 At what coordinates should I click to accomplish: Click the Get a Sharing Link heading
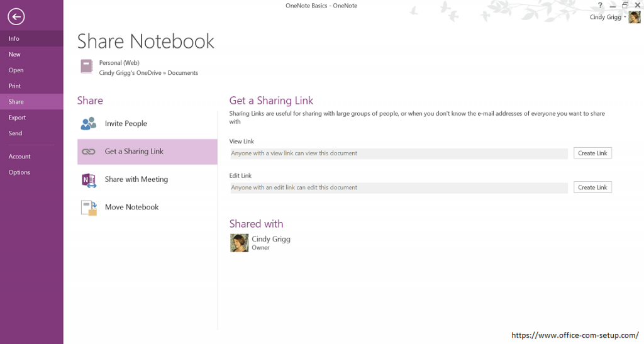coord(271,101)
